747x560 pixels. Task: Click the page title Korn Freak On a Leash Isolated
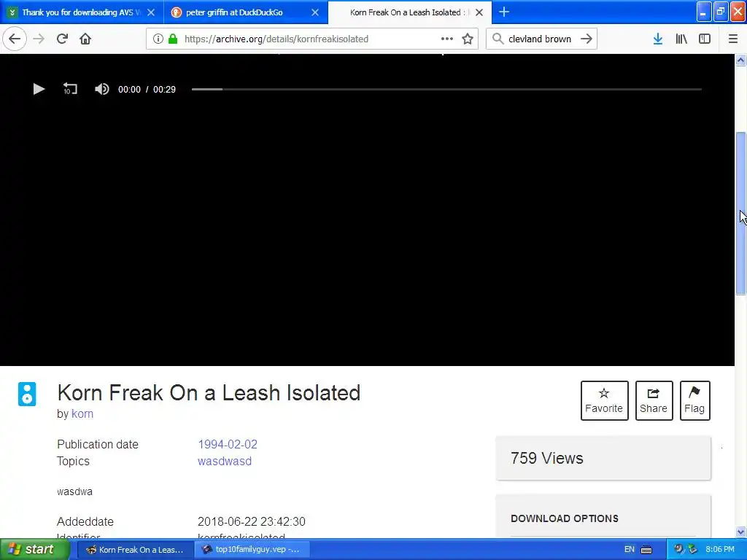tap(209, 393)
